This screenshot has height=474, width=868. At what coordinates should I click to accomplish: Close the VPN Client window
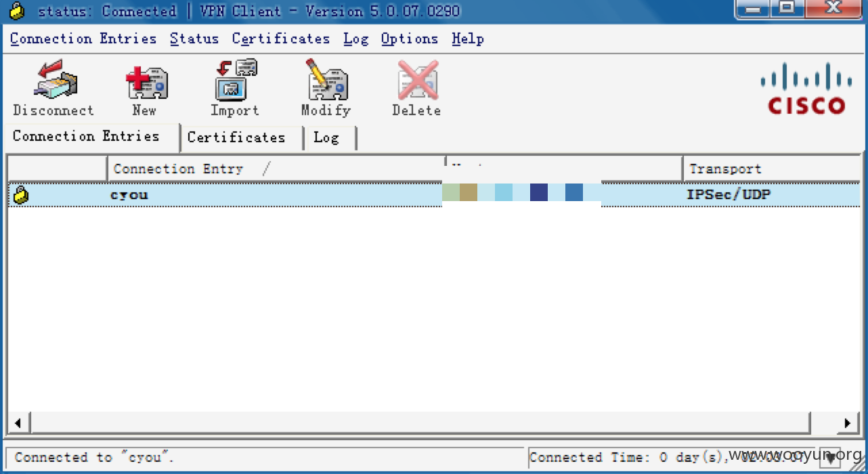pyautogui.click(x=833, y=8)
